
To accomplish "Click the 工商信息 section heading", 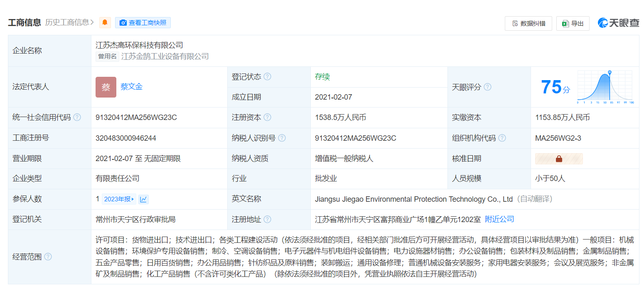I will (25, 22).
